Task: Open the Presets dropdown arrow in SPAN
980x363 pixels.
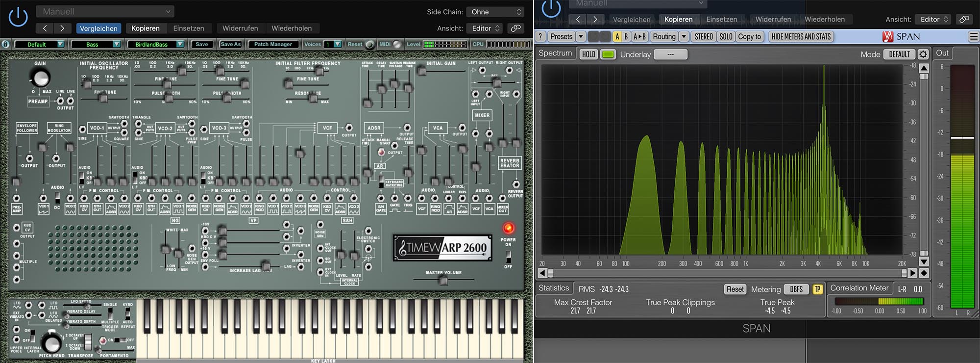Action: pos(581,36)
